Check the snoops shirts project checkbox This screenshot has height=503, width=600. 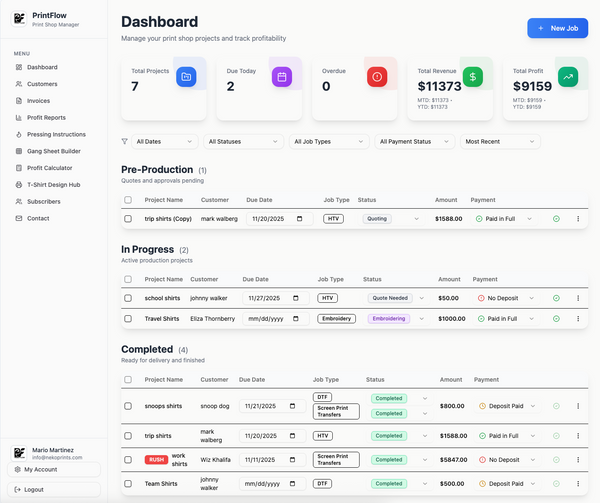click(x=127, y=406)
